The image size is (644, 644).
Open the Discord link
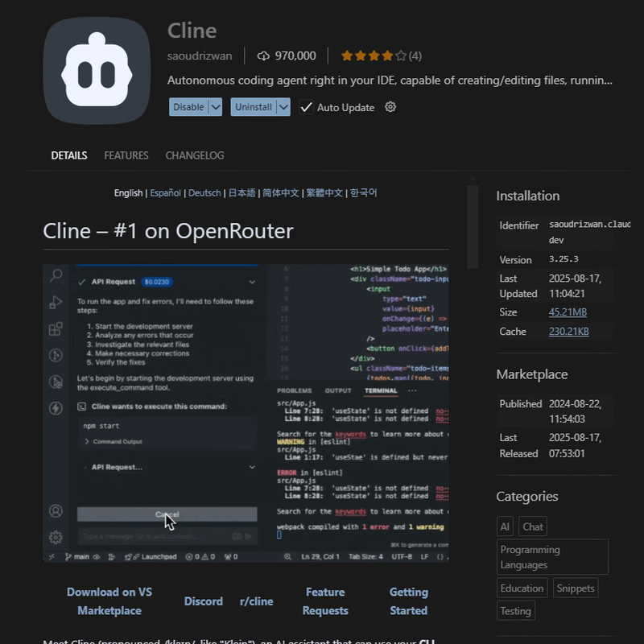pos(204,601)
